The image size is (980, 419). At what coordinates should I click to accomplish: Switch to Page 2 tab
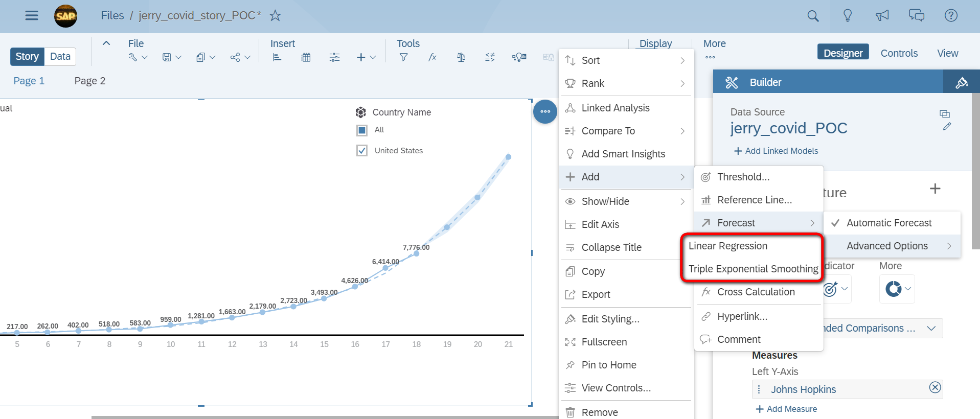[x=90, y=81]
